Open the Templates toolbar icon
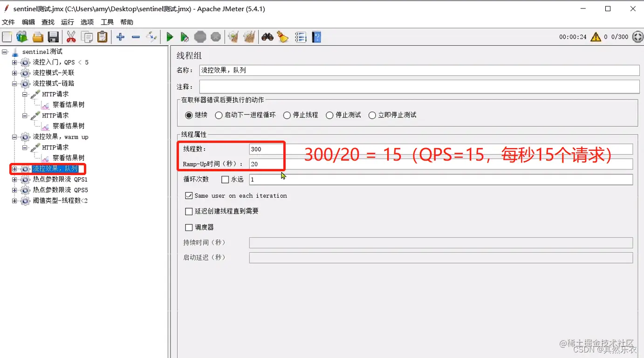Viewport: 644px width, 358px height. point(22,37)
